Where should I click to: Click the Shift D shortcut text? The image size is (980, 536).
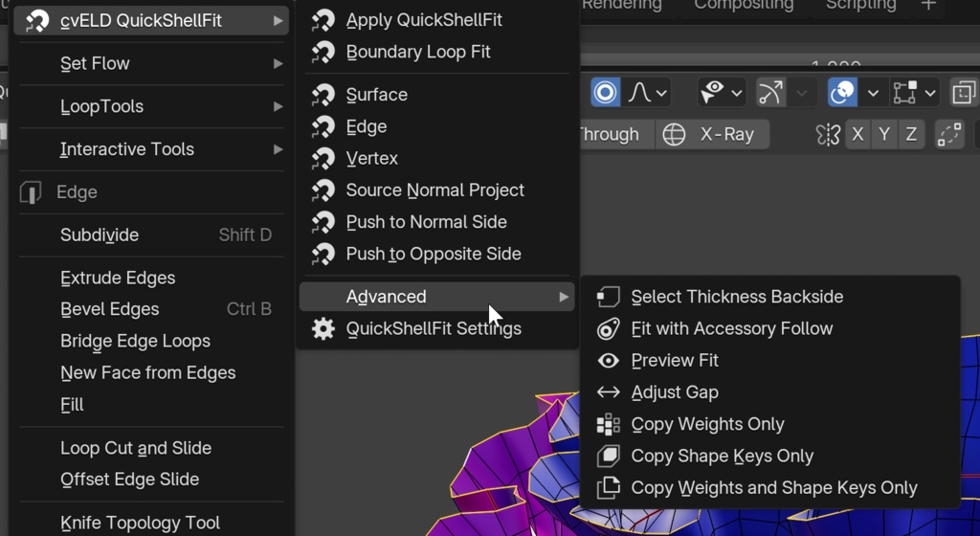[x=245, y=234]
